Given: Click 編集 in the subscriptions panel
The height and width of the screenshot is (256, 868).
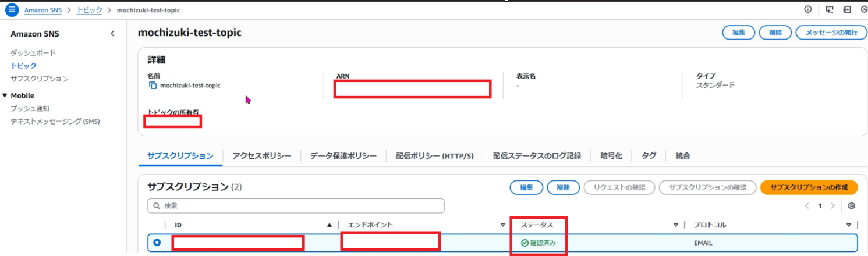Looking at the screenshot, I should pyautogui.click(x=526, y=187).
